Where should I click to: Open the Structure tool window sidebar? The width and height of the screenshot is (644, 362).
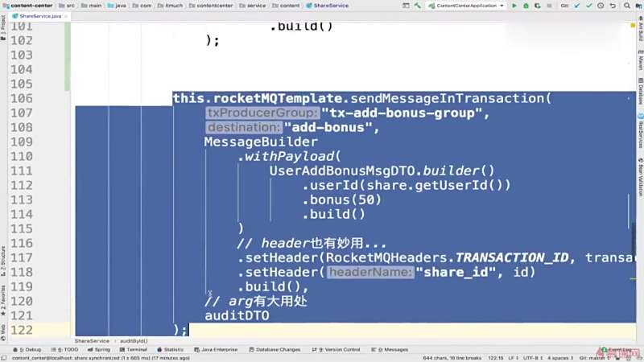click(x=3, y=261)
